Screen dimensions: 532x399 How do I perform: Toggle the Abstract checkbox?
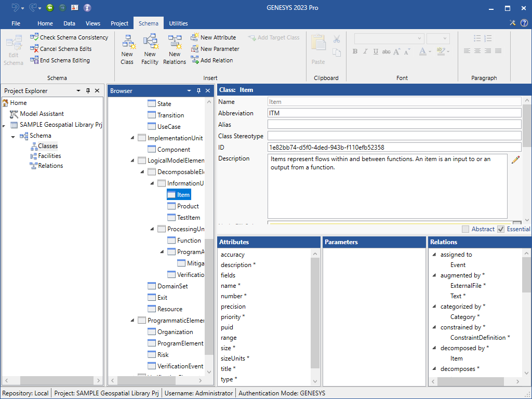465,229
